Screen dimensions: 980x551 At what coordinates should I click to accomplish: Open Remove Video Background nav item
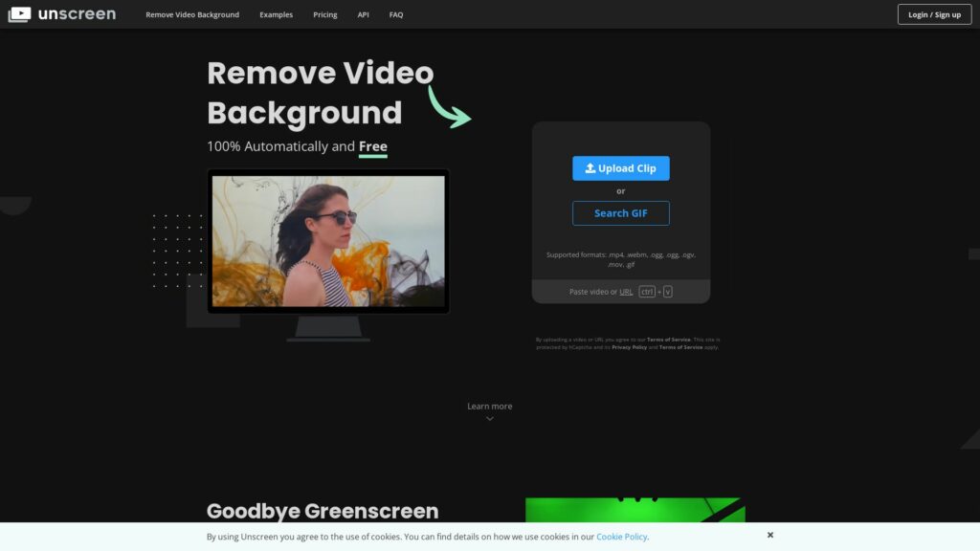192,14
